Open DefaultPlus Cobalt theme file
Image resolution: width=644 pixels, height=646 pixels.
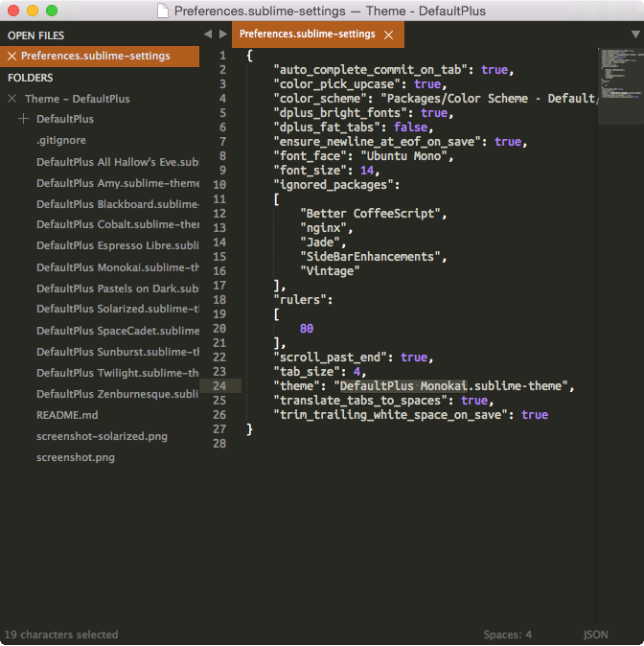click(x=118, y=224)
